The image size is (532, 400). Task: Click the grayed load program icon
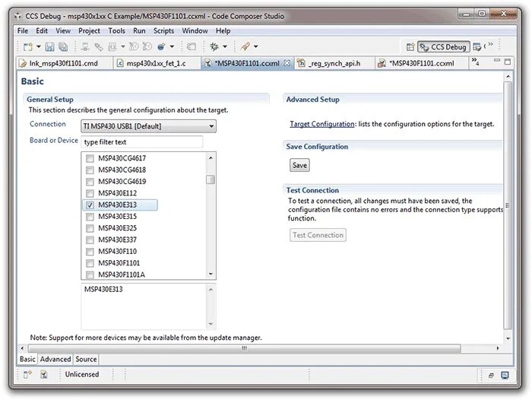[112, 46]
